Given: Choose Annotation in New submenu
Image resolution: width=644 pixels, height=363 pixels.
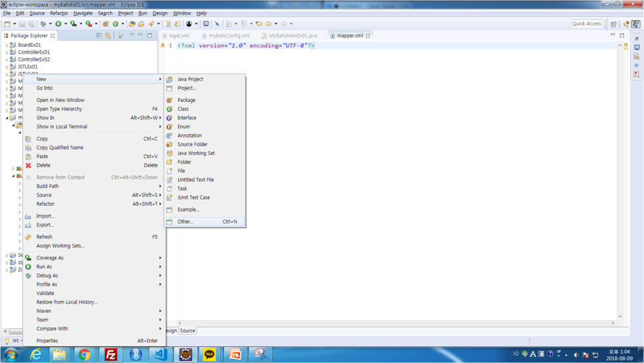Looking at the screenshot, I should point(205,135).
